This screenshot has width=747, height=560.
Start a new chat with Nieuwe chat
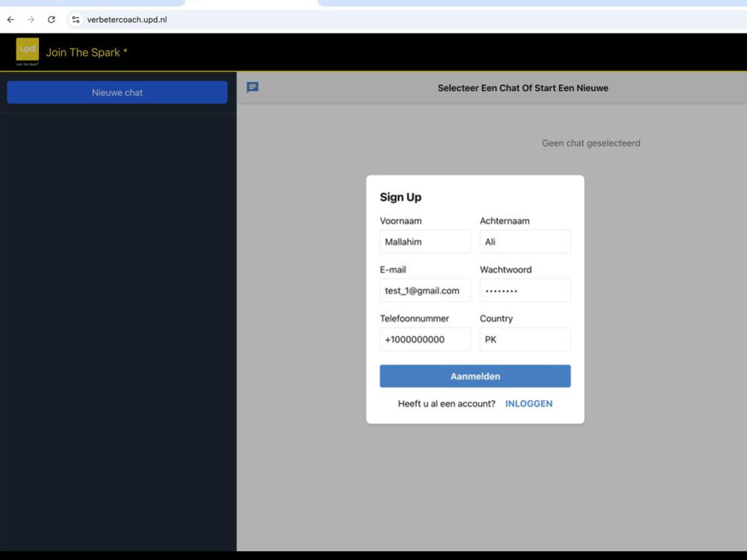coord(117,93)
